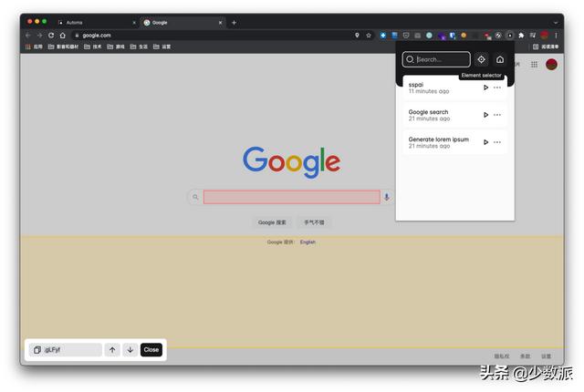Close the Automa tab
584x392 pixels.
[134, 23]
